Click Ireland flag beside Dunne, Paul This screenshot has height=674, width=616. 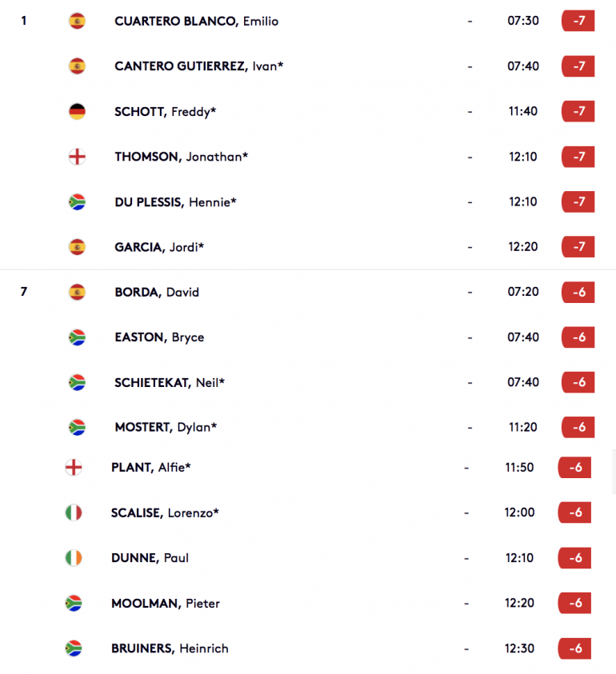click(74, 558)
